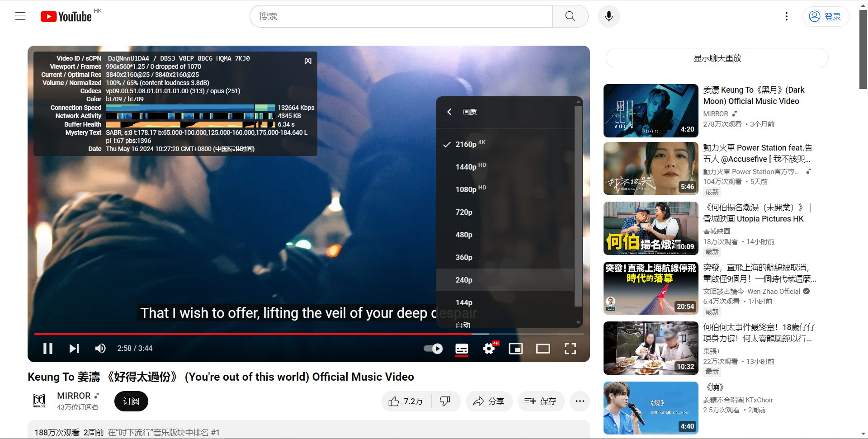Image resolution: width=868 pixels, height=439 pixels.
Task: Open the MIRROR channel name link
Action: [74, 396]
